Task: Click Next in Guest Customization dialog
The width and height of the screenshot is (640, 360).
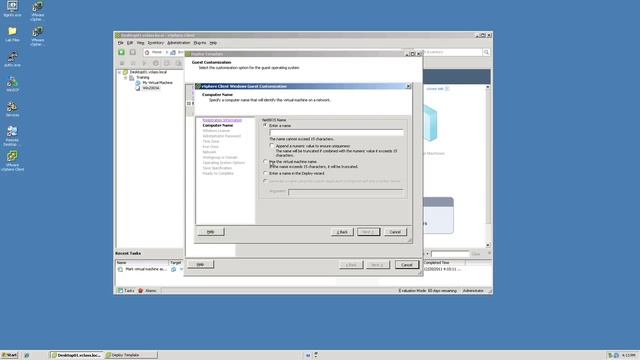Action: [x=369, y=232]
